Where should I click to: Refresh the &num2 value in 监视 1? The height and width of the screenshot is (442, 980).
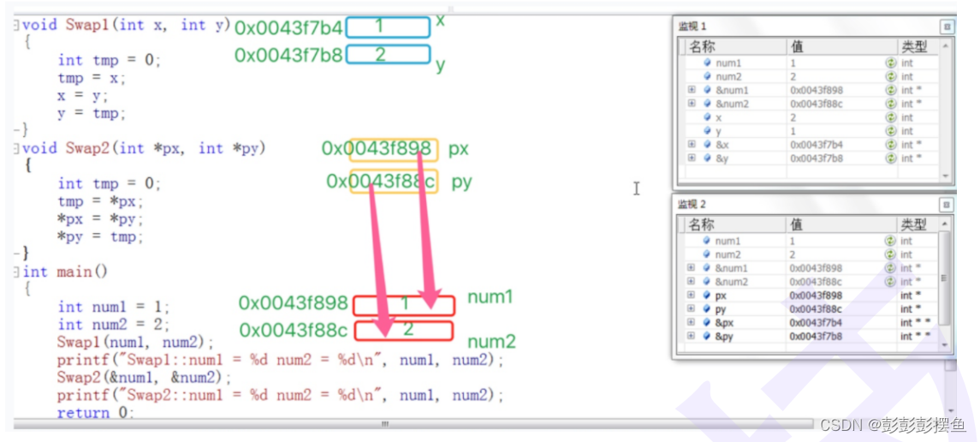[891, 104]
